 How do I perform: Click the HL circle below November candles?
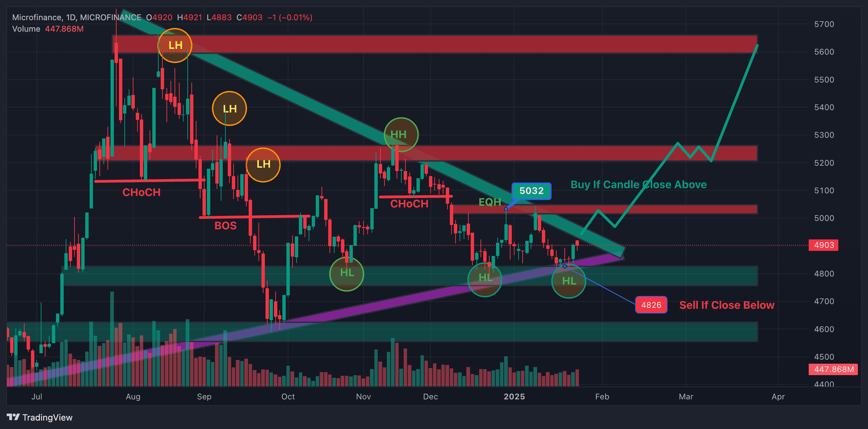pyautogui.click(x=347, y=274)
